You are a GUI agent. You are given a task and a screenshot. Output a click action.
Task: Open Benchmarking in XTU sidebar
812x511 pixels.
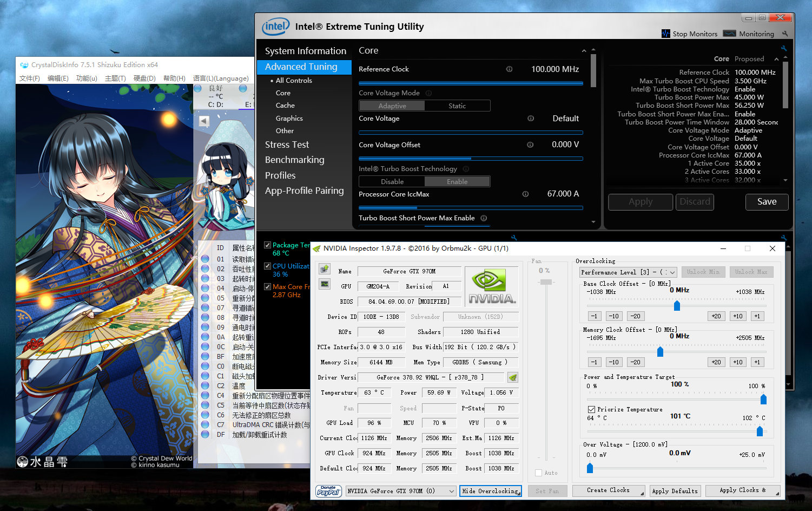[294, 160]
